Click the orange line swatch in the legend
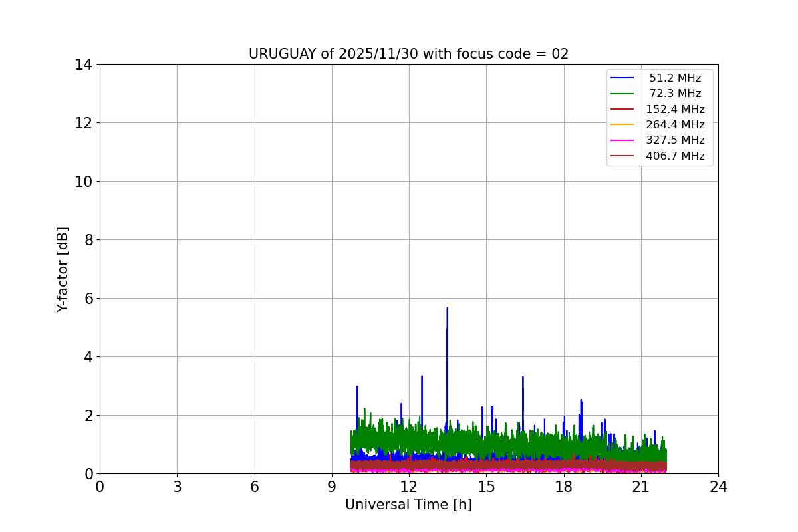The width and height of the screenshot is (798, 532). tap(622, 124)
